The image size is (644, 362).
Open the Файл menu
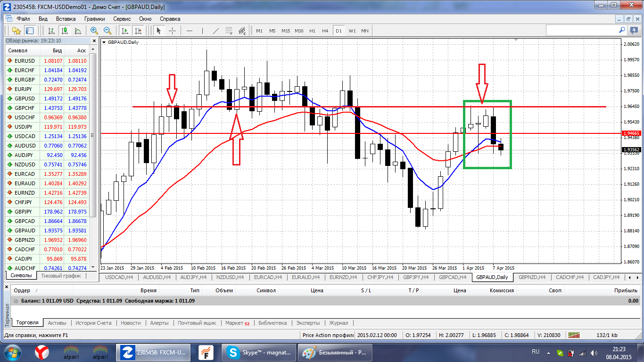23,19
